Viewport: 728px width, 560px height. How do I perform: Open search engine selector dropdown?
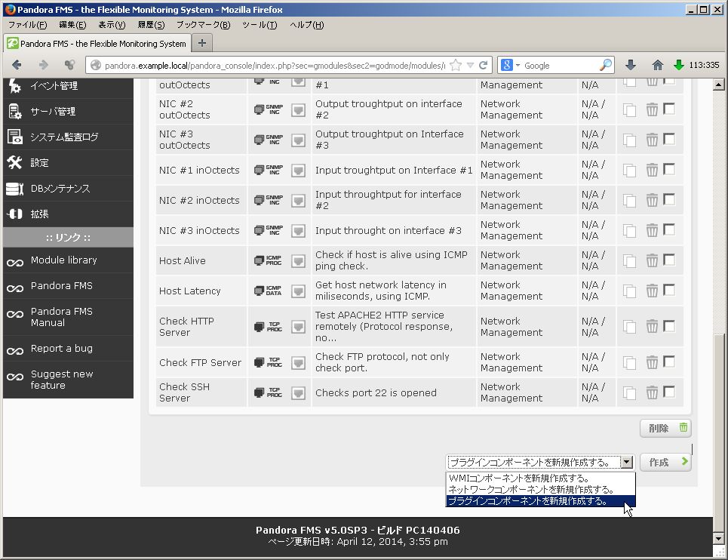(x=511, y=65)
